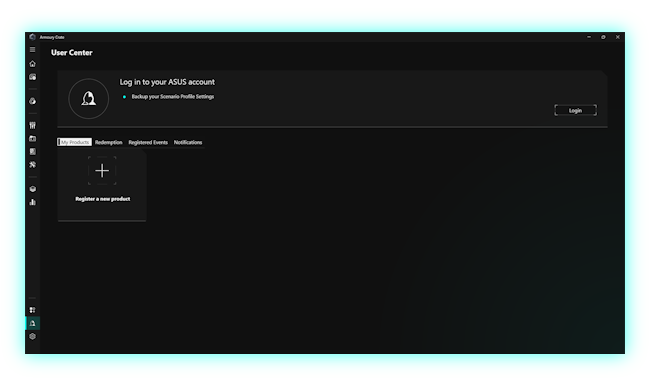This screenshot has height=387, width=650.
Task: Open the Notifications tab
Action: (188, 142)
